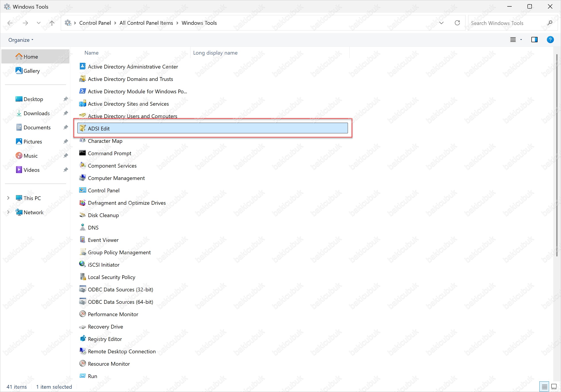This screenshot has width=561, height=392.
Task: Expand the Network tree node
Action: 8,212
